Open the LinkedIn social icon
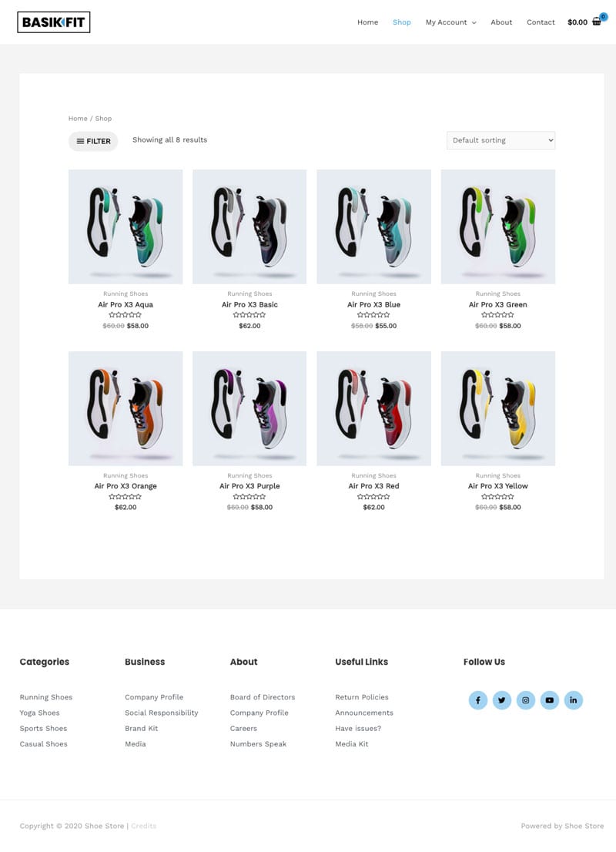This screenshot has height=852, width=616. click(x=574, y=699)
